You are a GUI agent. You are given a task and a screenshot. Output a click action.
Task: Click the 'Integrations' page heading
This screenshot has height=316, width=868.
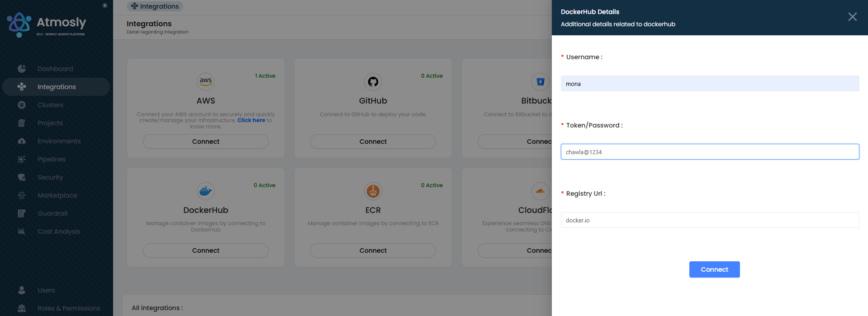tap(149, 24)
